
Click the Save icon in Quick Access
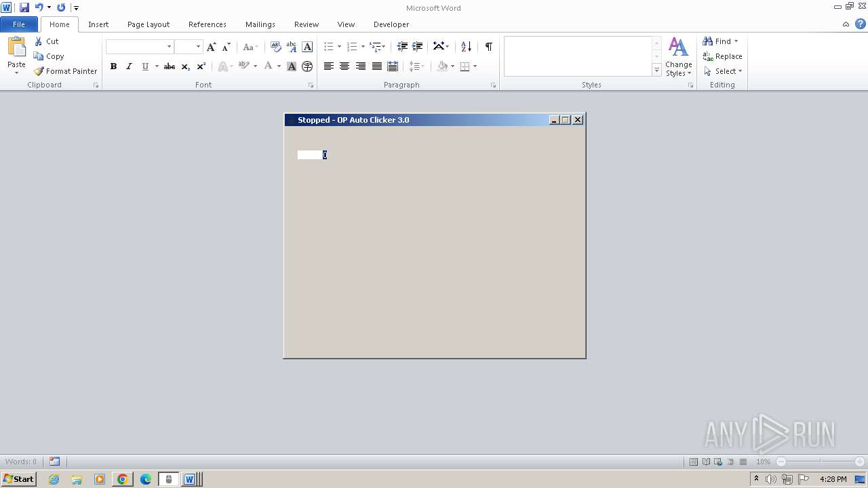pyautogui.click(x=24, y=7)
